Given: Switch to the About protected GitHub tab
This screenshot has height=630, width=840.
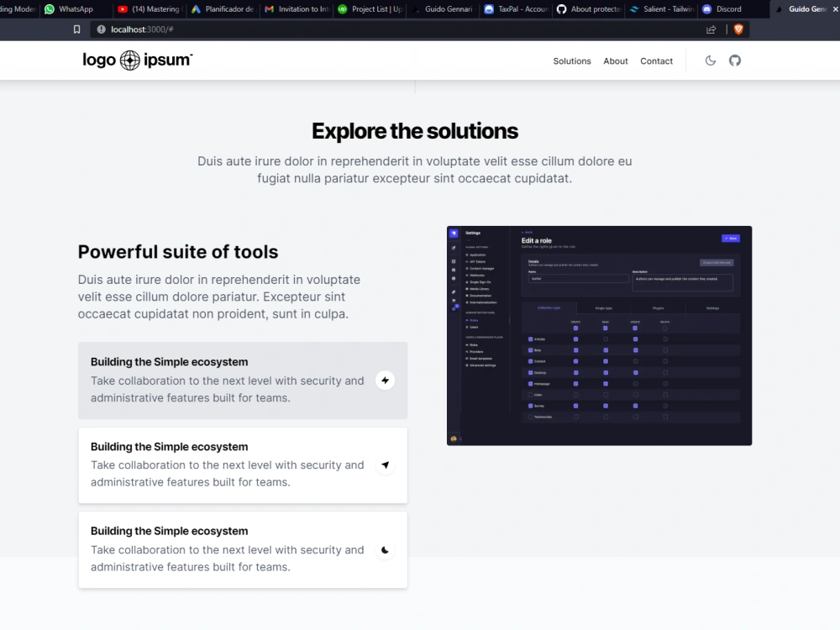Looking at the screenshot, I should (x=589, y=9).
